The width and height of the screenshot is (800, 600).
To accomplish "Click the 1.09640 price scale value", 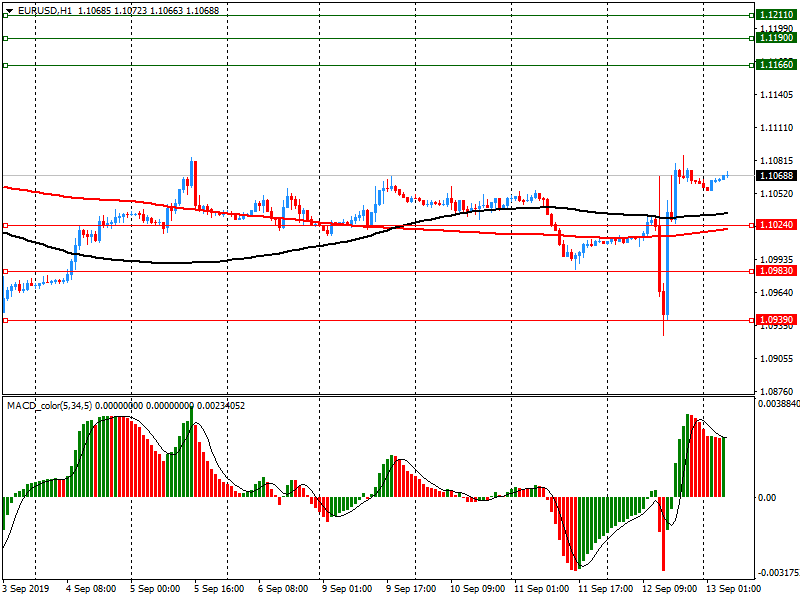I will point(777,293).
